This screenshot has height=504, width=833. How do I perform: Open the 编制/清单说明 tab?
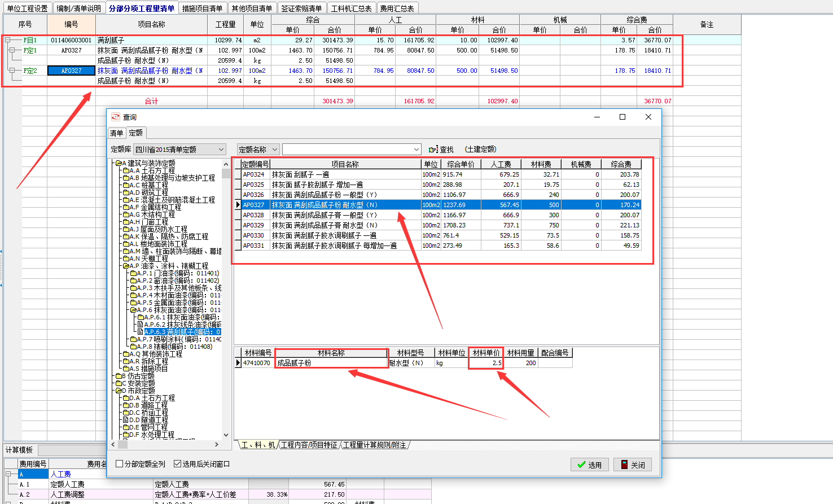[79, 8]
